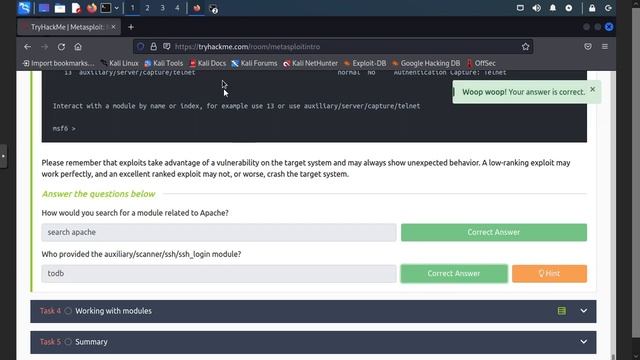
Task: Open the tracking protection shield icon
Action: pos(140,47)
